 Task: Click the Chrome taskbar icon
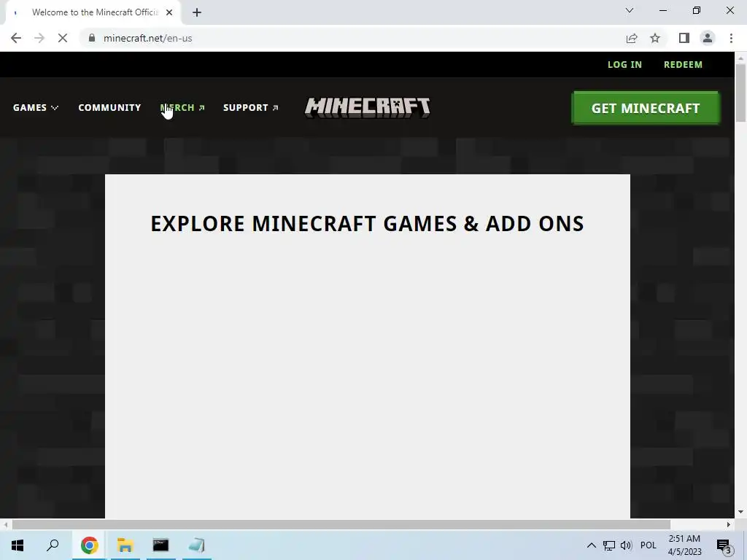90,545
